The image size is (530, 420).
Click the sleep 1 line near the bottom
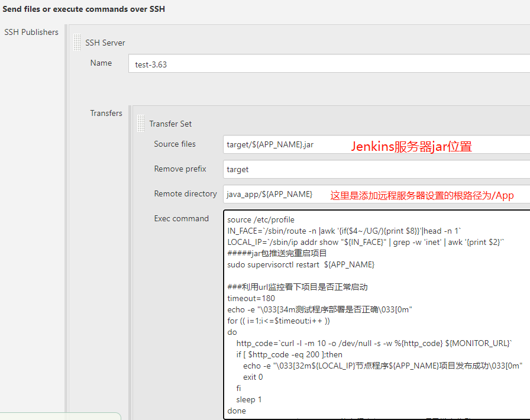[x=248, y=399]
